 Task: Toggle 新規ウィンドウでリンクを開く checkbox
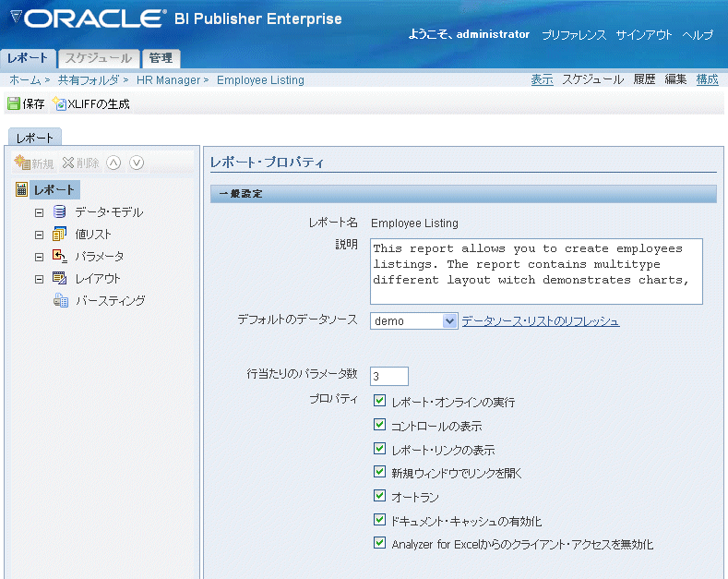click(379, 472)
